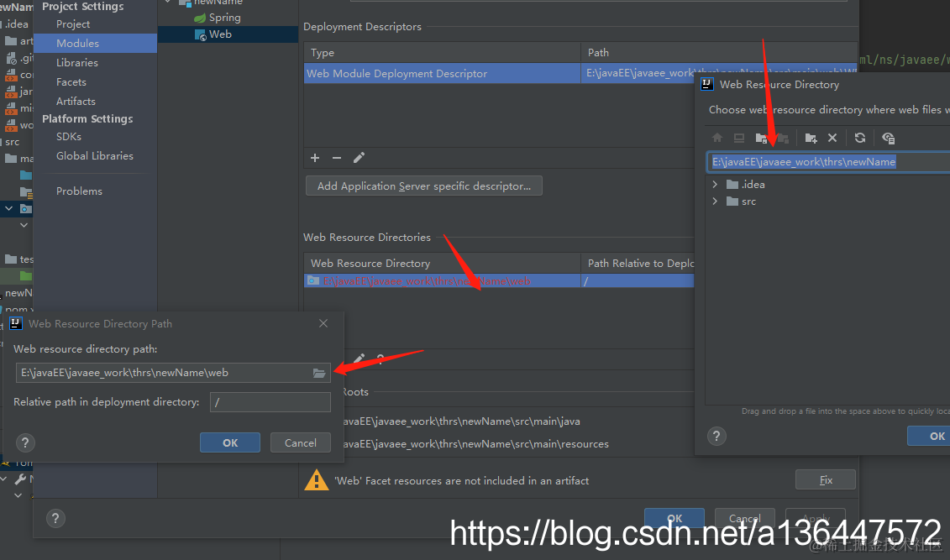
Task: Select the Project directory icon in chooser toolbar
Action: (762, 138)
